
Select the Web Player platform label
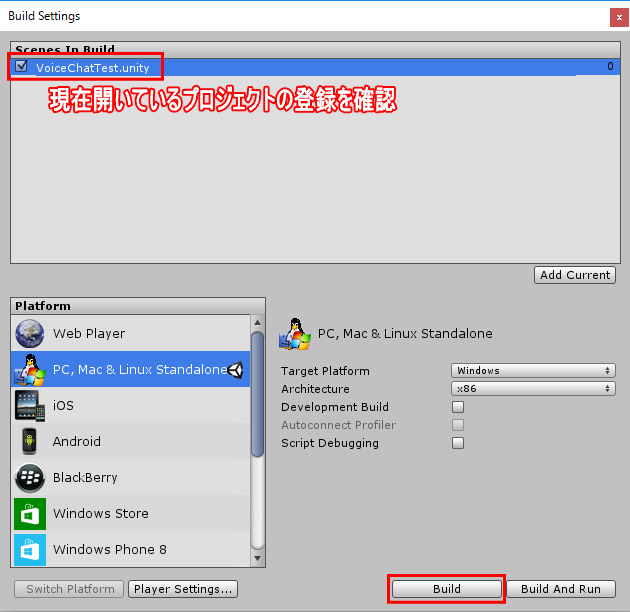click(x=89, y=334)
